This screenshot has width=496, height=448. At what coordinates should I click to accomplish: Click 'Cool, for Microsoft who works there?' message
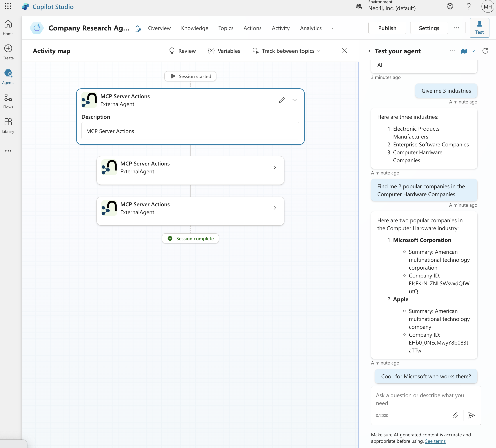tap(426, 376)
